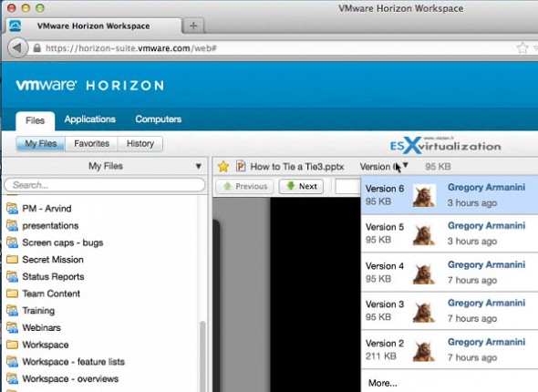The width and height of the screenshot is (538, 392).
Task: Collapse the Version dropdown arrow
Action: point(406,165)
